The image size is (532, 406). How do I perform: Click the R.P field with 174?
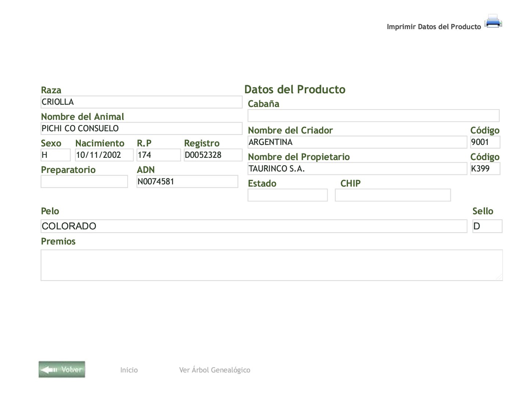pyautogui.click(x=158, y=155)
